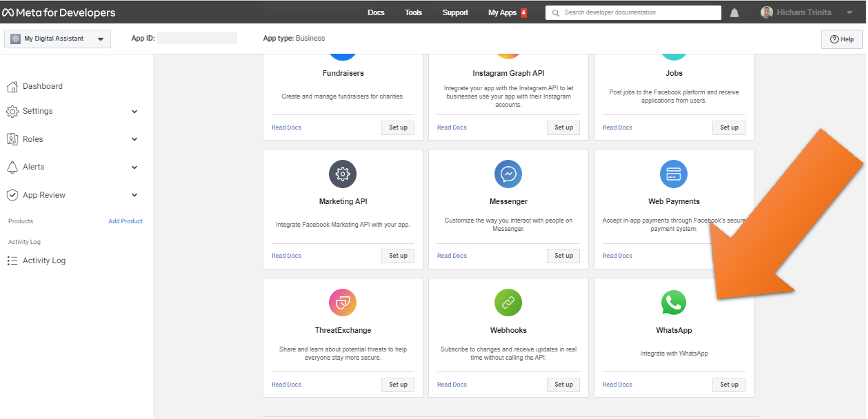Image resolution: width=868 pixels, height=419 pixels.
Task: Click the ThreatExchange shield icon
Action: [342, 302]
